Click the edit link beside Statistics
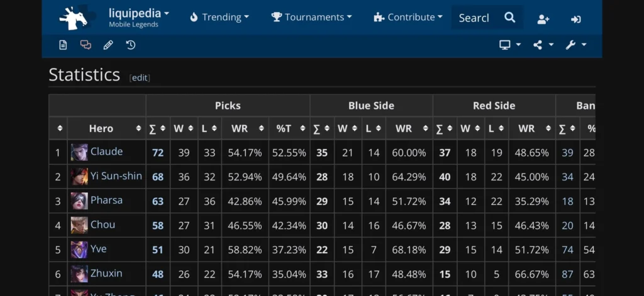644x296 pixels. pyautogui.click(x=140, y=77)
